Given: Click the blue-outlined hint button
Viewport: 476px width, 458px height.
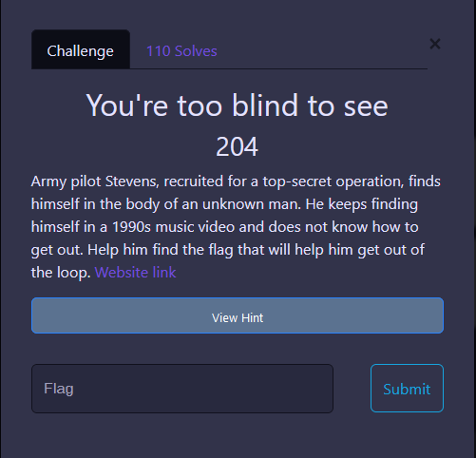Looking at the screenshot, I should click(238, 315).
